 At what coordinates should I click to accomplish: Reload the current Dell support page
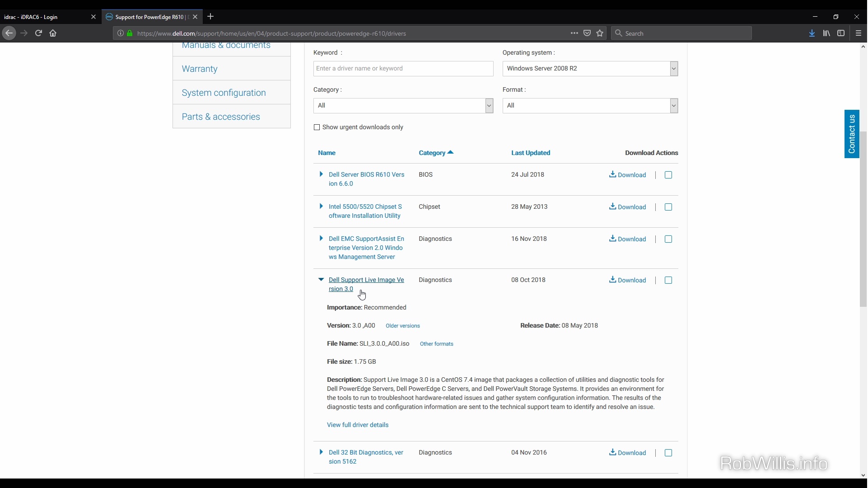pos(39,33)
